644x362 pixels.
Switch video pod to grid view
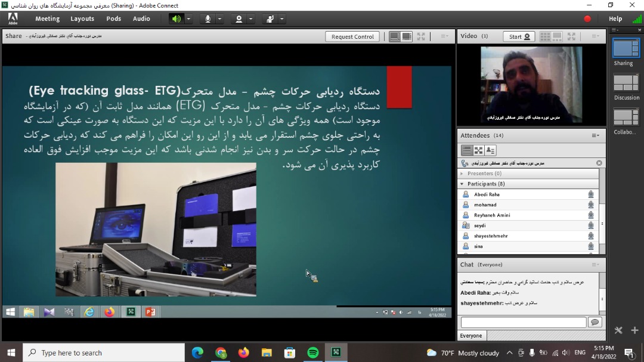[x=545, y=36]
